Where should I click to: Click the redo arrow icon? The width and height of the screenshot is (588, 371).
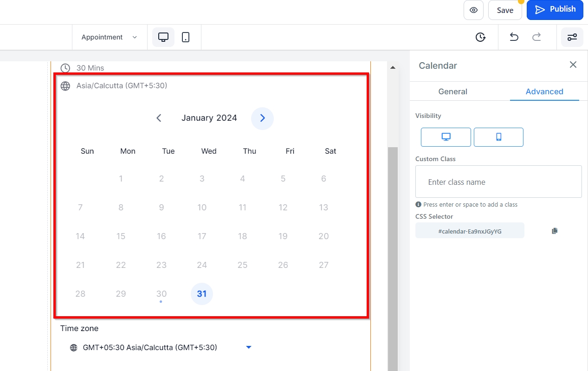pyautogui.click(x=536, y=37)
